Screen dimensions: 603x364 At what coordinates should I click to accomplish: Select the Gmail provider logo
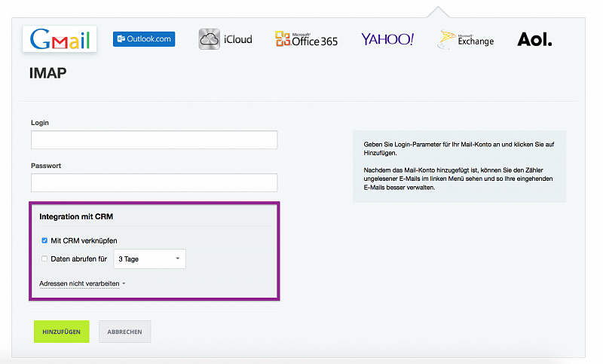pyautogui.click(x=60, y=39)
